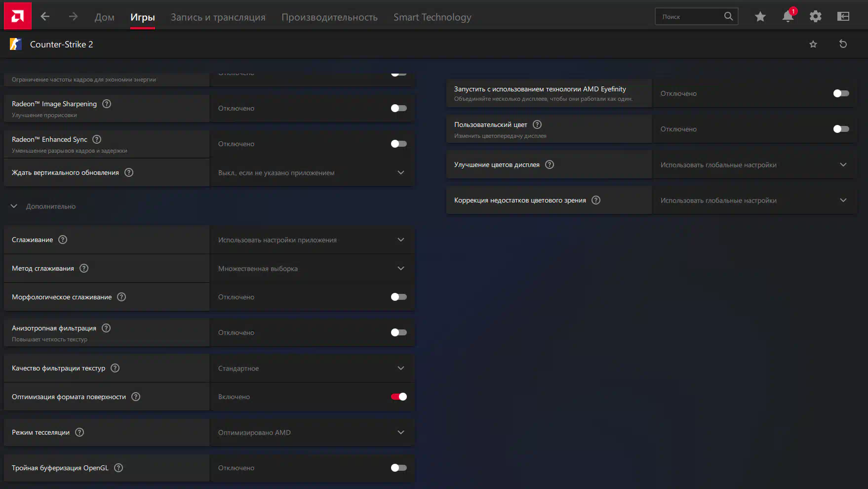
Task: Go back with the left arrow icon
Action: point(45,17)
